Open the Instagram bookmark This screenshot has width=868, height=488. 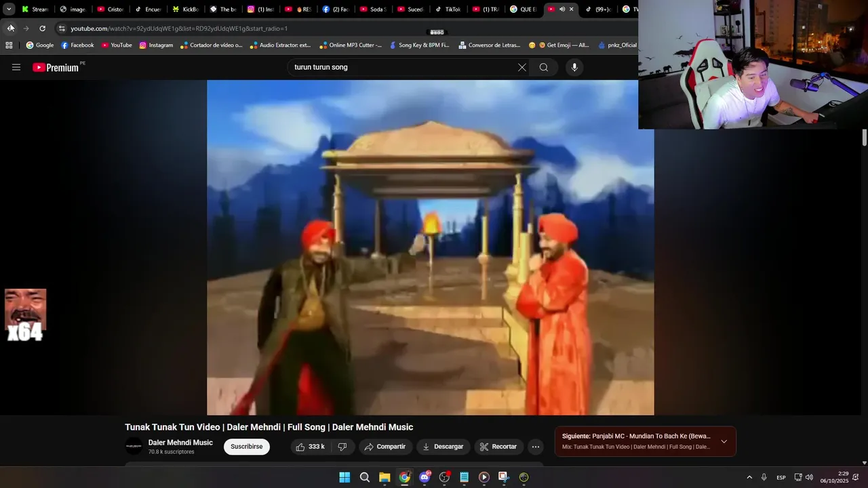pos(156,45)
